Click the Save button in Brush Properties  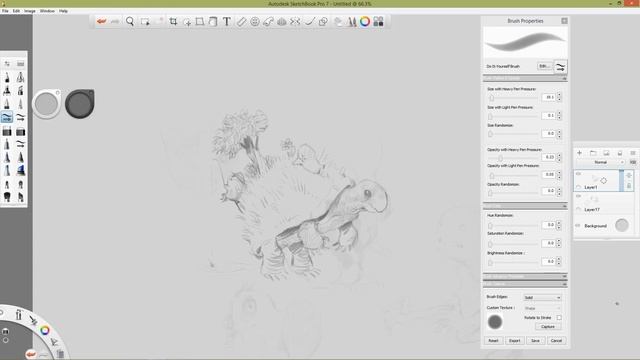tap(536, 340)
